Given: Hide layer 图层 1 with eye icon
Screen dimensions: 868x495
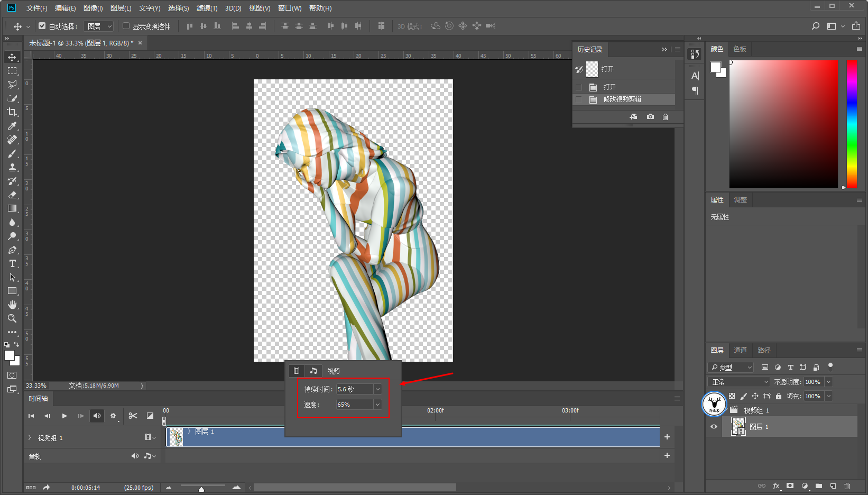Looking at the screenshot, I should pyautogui.click(x=714, y=427).
